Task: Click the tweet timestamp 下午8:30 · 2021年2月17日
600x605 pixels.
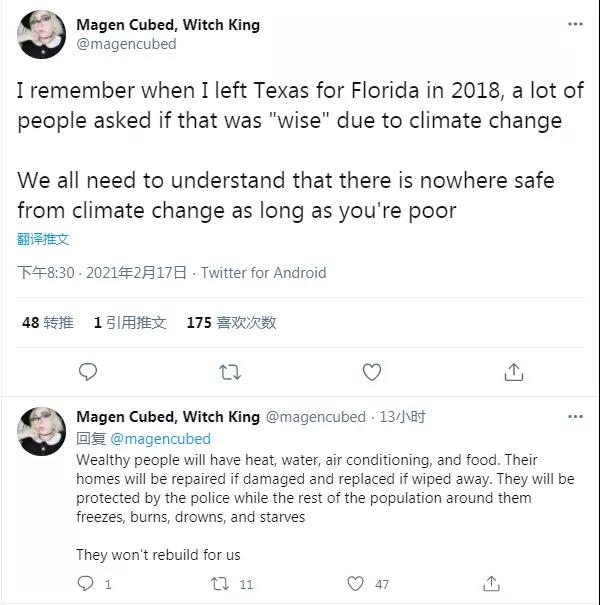Action: (x=104, y=272)
